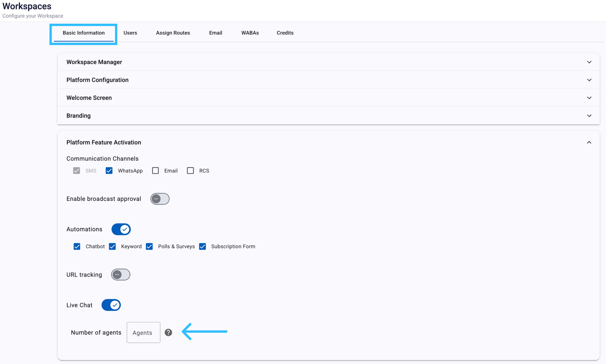This screenshot has height=364, width=606.
Task: Turn off the Live Chat toggle
Action: [111, 305]
